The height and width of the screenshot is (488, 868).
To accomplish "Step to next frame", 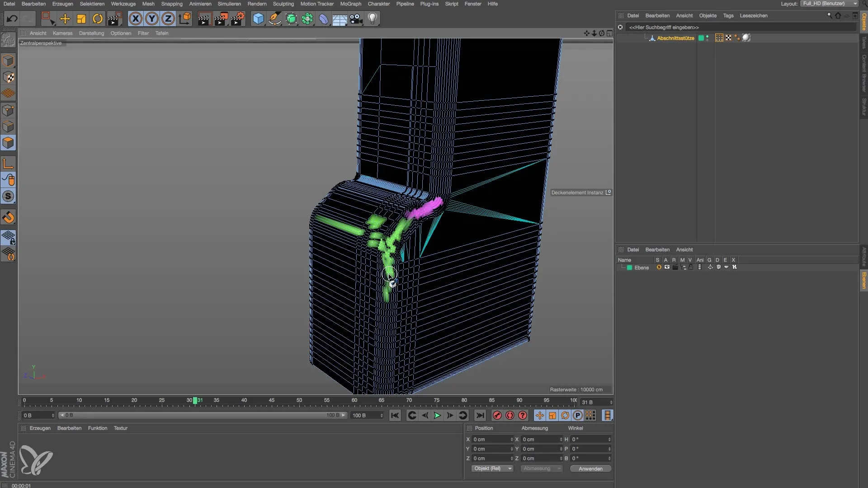I will 450,415.
